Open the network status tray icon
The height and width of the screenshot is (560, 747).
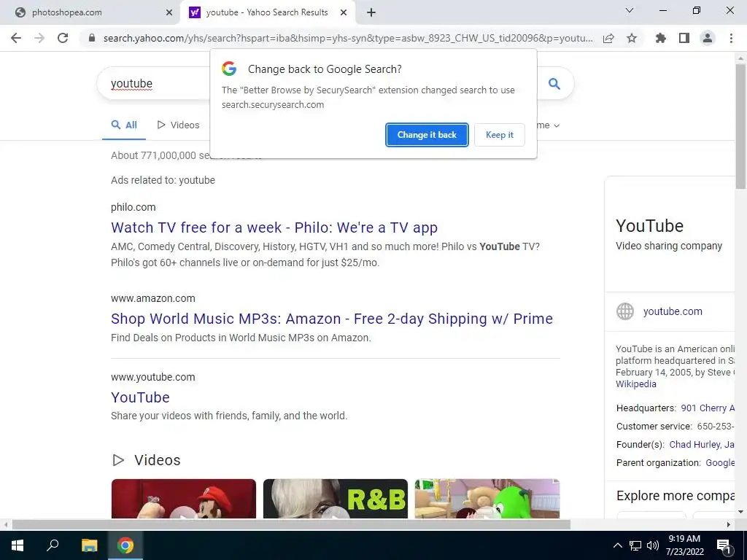(635, 545)
